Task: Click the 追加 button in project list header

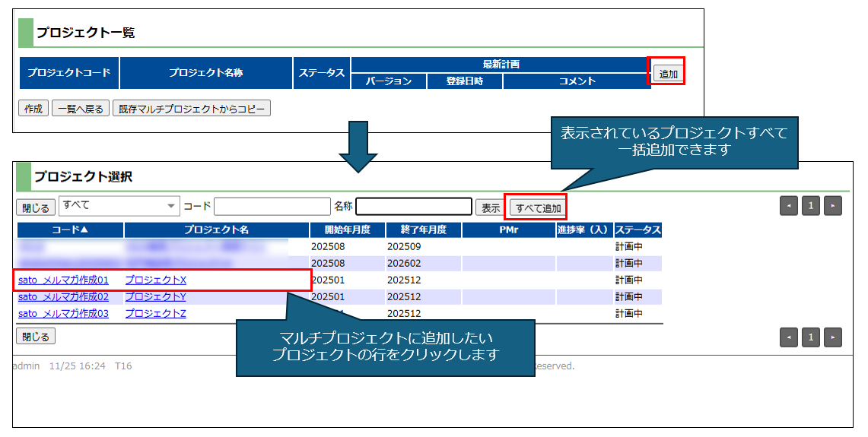Action: click(668, 74)
